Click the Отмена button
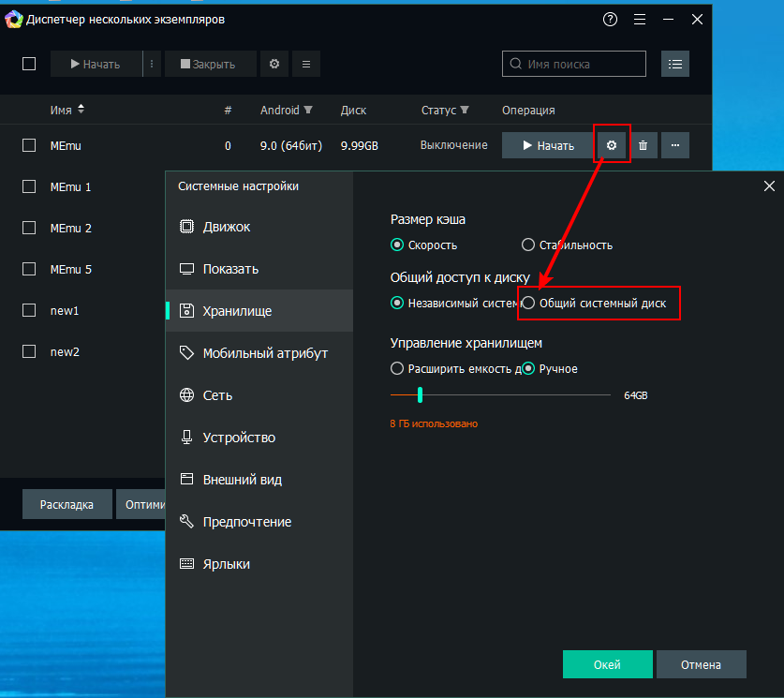This screenshot has height=698, width=784. [x=701, y=664]
